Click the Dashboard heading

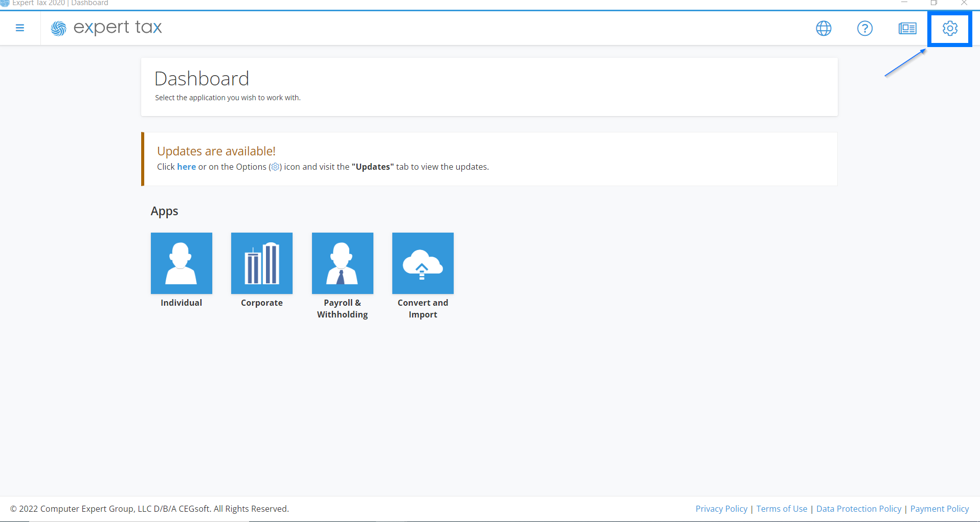(x=202, y=79)
